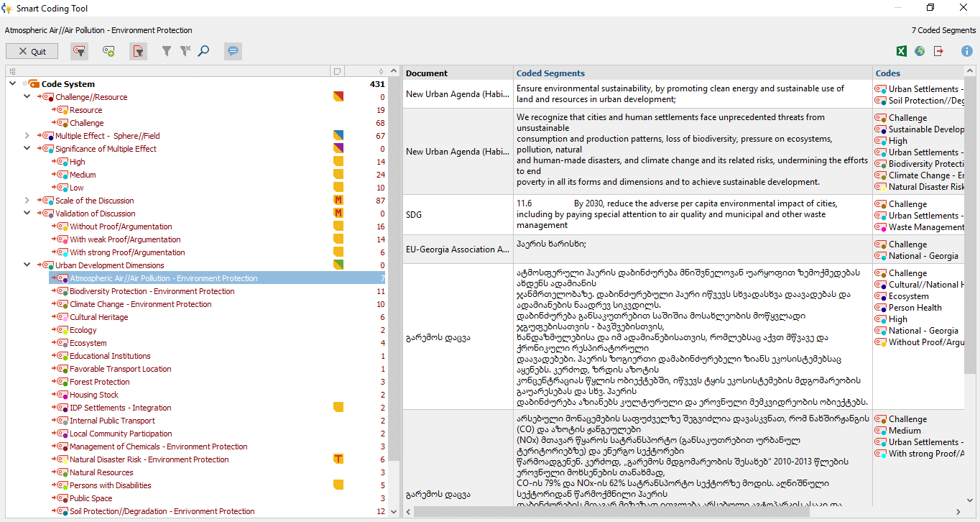The width and height of the screenshot is (980, 522).
Task: Sort by the Document column header
Action: [x=458, y=73]
